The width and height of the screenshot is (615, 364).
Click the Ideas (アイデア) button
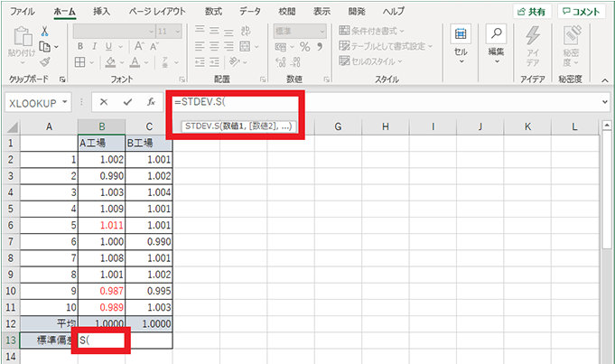click(x=533, y=46)
